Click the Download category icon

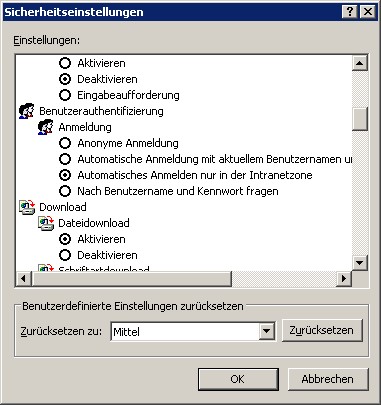point(27,207)
